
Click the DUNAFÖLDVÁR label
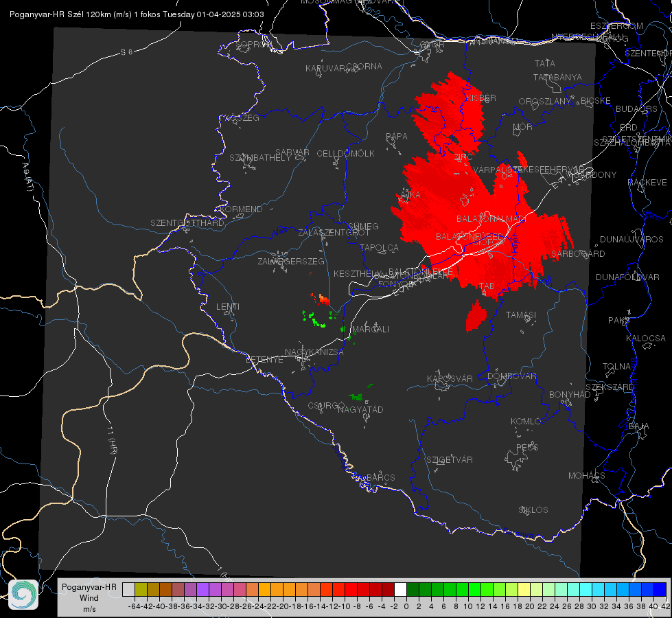tap(627, 277)
